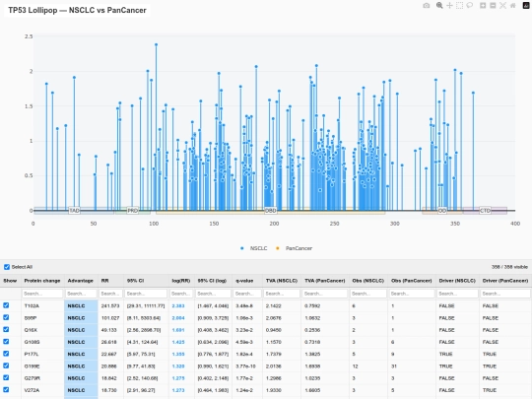Viewport: 532px width, 399px height.
Task: Uncheck Show for the Q16X row
Action: (x=6, y=329)
